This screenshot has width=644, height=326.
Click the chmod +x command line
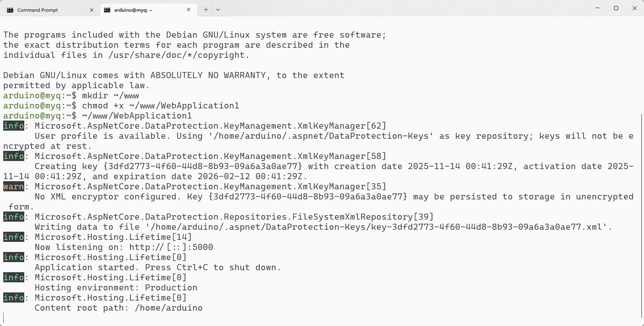pos(160,106)
